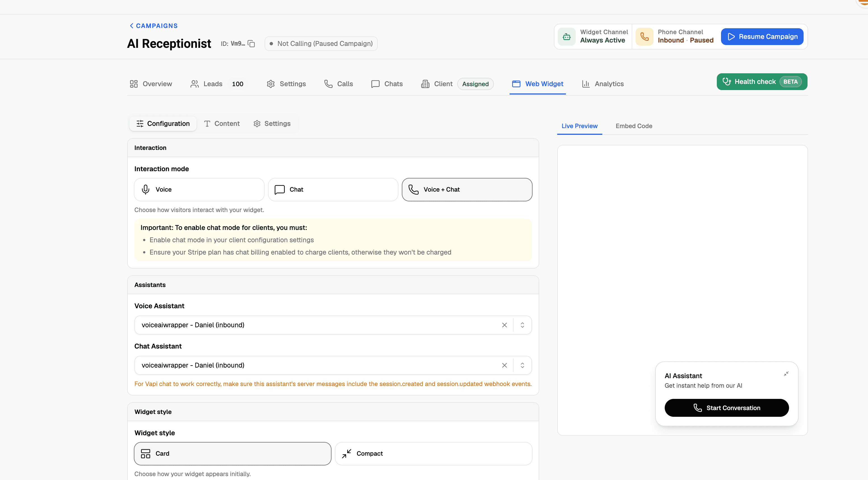Click the Card layout icon

[146, 453]
